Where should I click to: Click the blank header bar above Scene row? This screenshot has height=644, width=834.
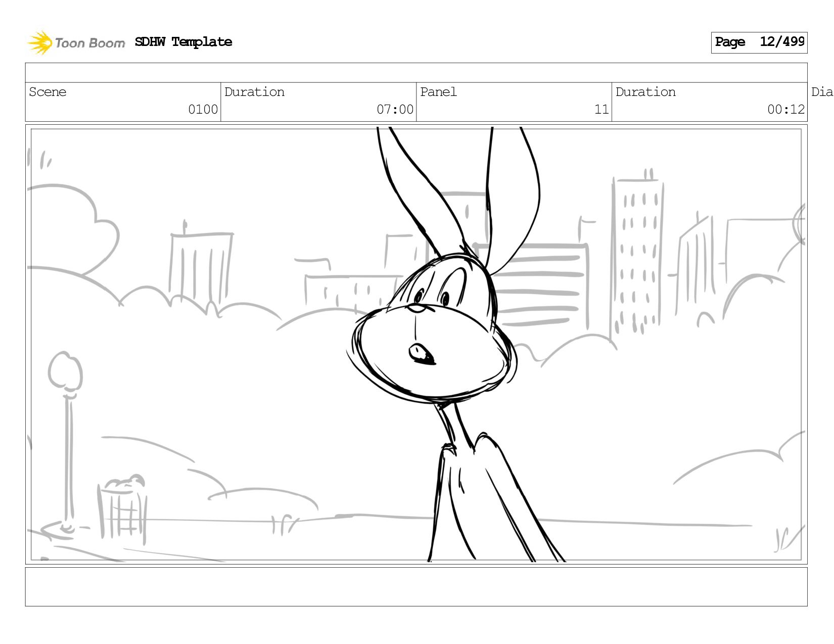(416, 73)
